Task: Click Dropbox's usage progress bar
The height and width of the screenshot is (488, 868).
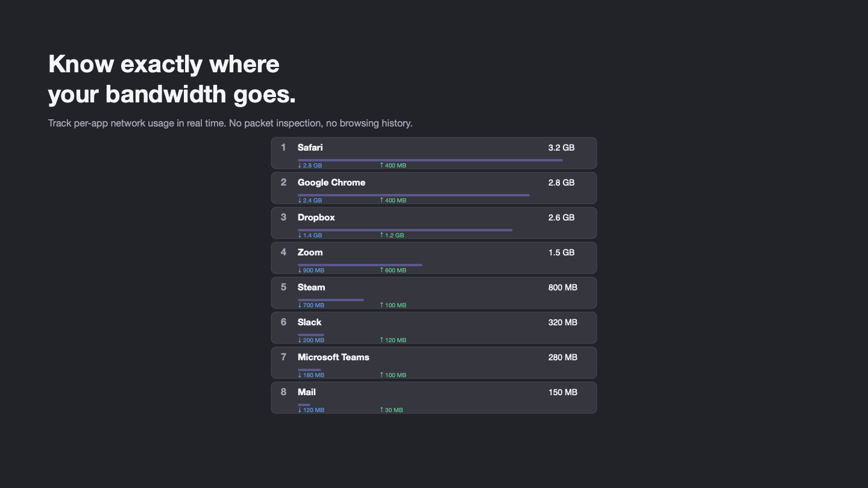Action: point(405,230)
